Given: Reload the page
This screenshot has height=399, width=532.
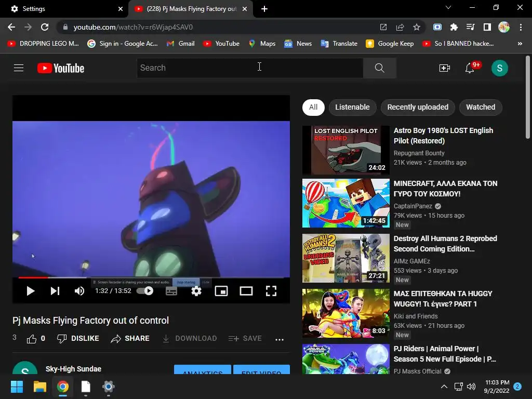Looking at the screenshot, I should [45, 27].
